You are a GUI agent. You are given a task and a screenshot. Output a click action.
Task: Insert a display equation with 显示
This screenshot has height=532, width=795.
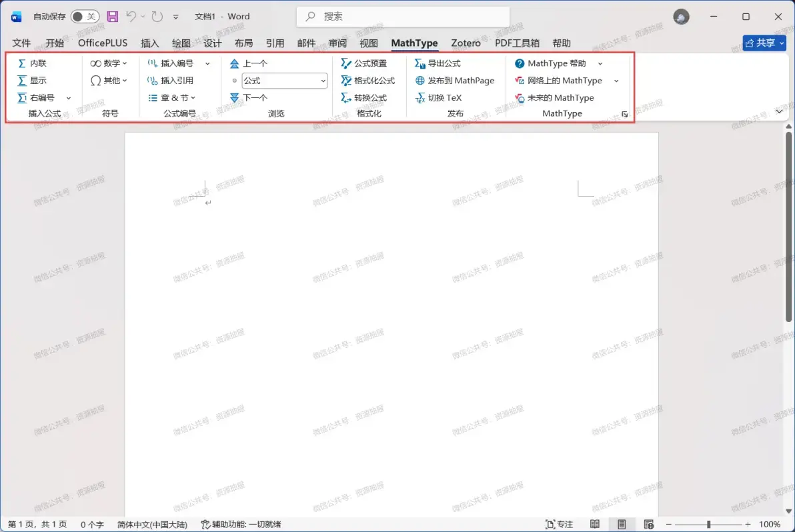coord(32,81)
